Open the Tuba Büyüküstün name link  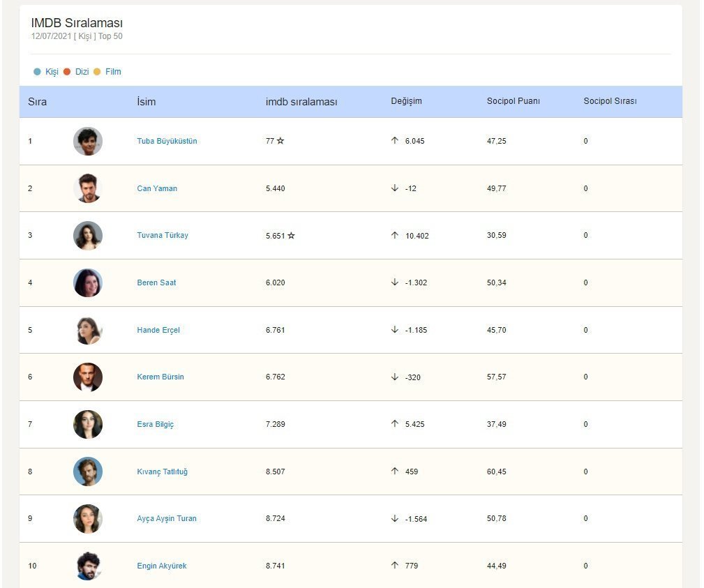(167, 141)
